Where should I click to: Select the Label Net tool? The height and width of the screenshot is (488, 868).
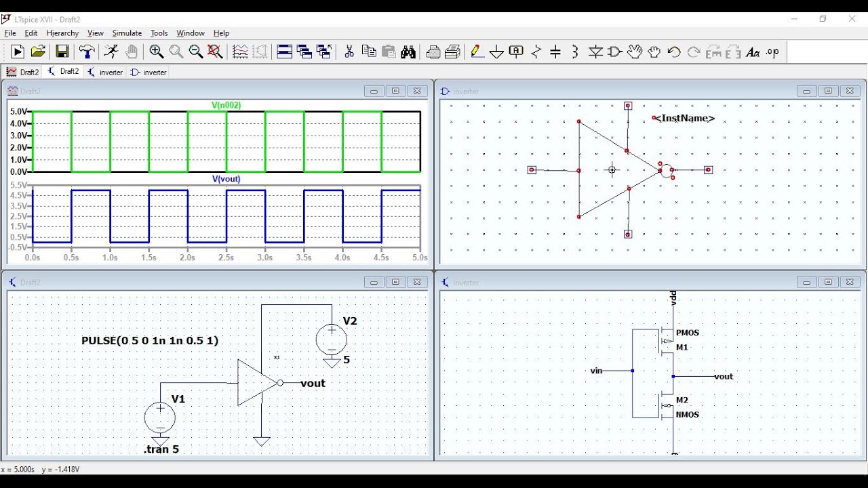(517, 52)
